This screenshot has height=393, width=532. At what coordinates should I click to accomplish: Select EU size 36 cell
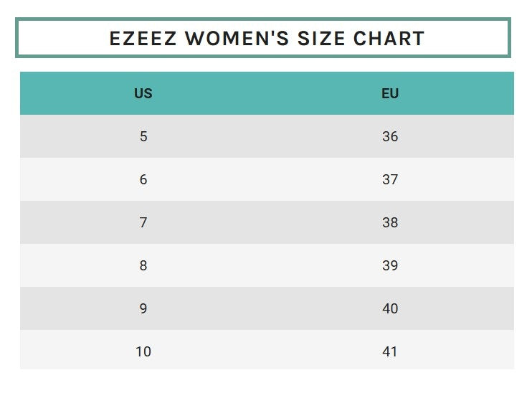point(390,136)
